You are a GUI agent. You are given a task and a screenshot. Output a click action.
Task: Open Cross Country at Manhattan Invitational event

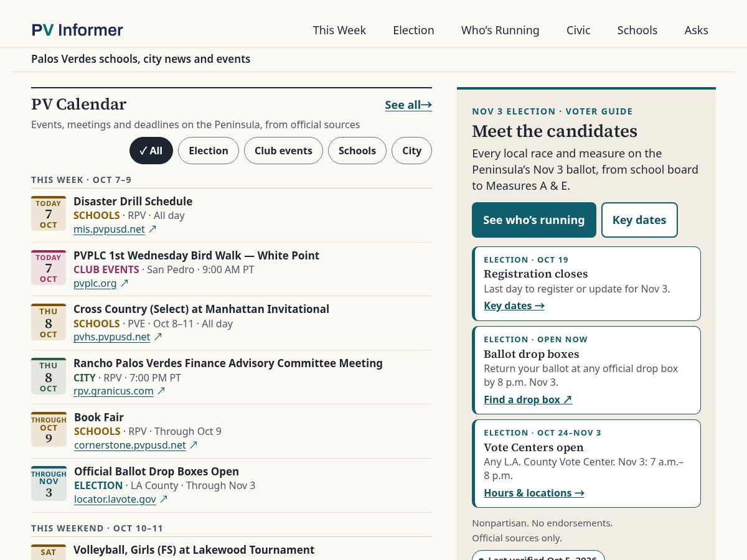click(201, 309)
